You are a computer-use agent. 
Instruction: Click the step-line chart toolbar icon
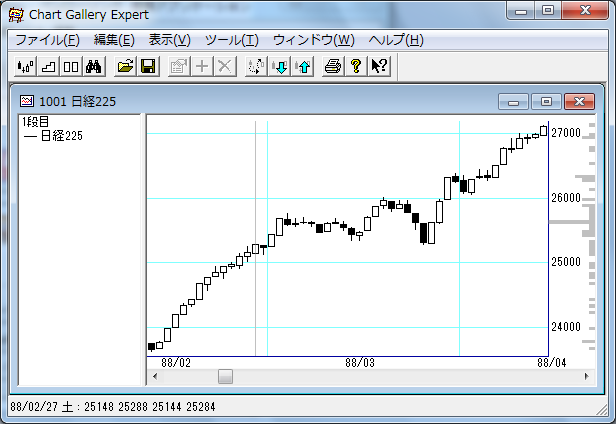48,66
